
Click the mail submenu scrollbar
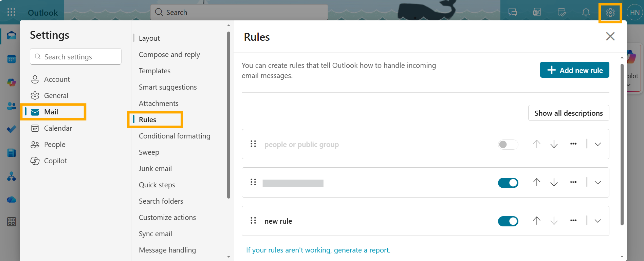coord(228,115)
